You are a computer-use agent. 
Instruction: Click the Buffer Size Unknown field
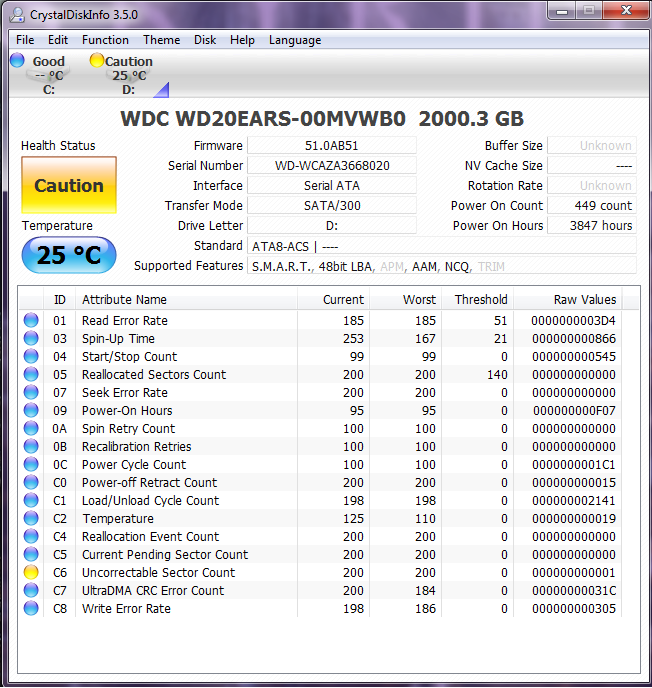[x=592, y=145]
